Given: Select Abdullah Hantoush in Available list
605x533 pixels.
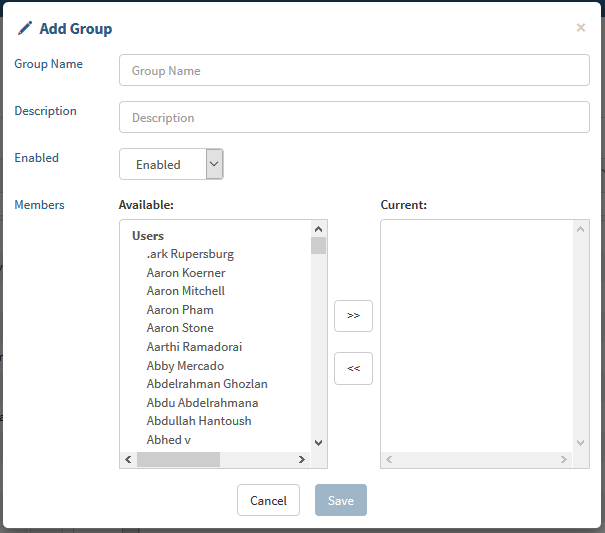Looking at the screenshot, I should [199, 421].
